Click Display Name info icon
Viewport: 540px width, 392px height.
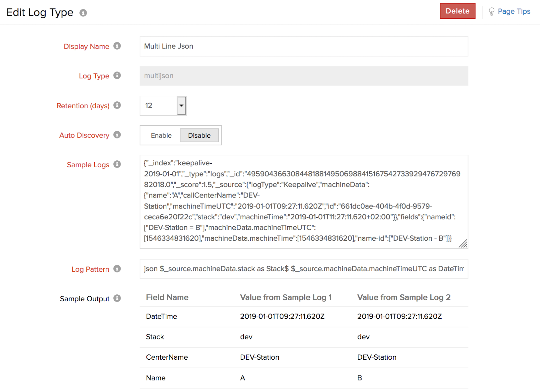click(x=117, y=46)
